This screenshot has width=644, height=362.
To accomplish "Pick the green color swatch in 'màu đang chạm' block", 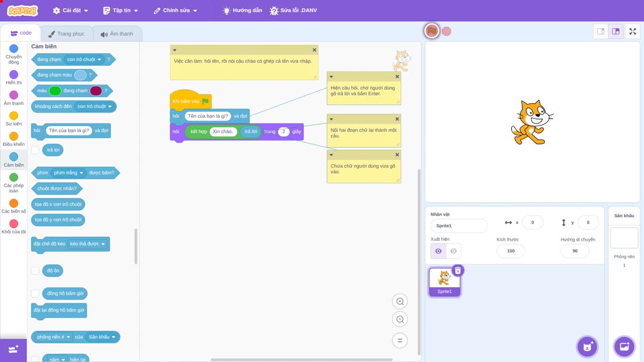I will [x=55, y=91].
